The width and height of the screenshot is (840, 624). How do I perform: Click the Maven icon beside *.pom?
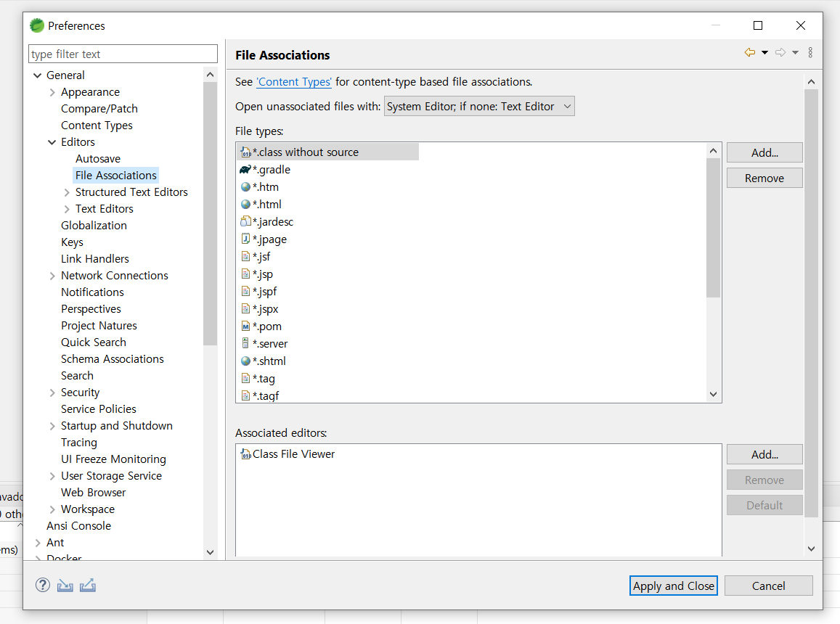click(246, 327)
